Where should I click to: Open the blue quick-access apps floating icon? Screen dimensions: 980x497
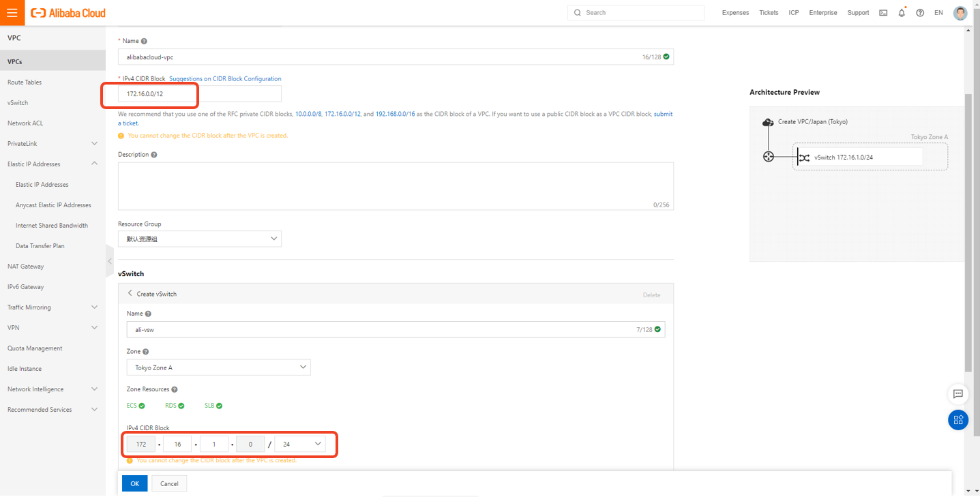(957, 419)
